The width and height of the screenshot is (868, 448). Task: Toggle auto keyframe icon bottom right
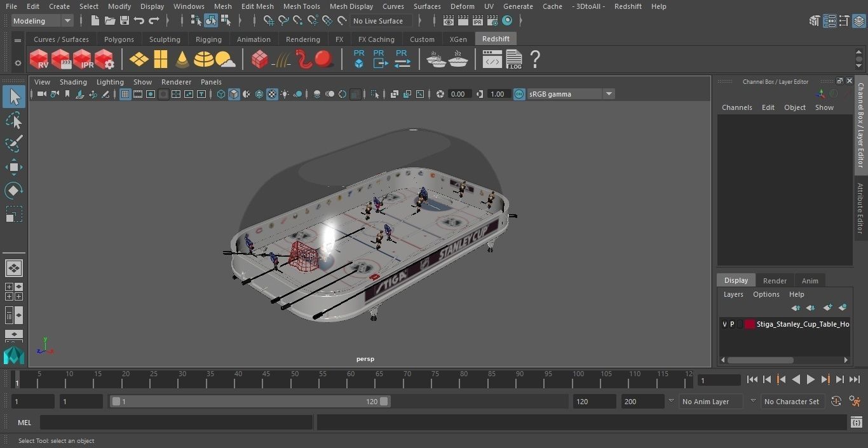[x=836, y=402]
